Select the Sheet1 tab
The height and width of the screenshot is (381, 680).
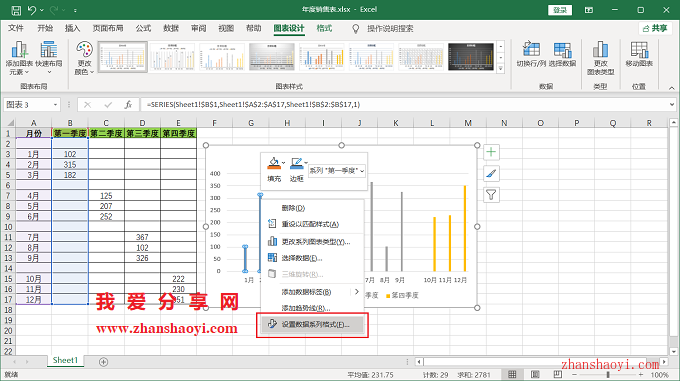pos(65,360)
